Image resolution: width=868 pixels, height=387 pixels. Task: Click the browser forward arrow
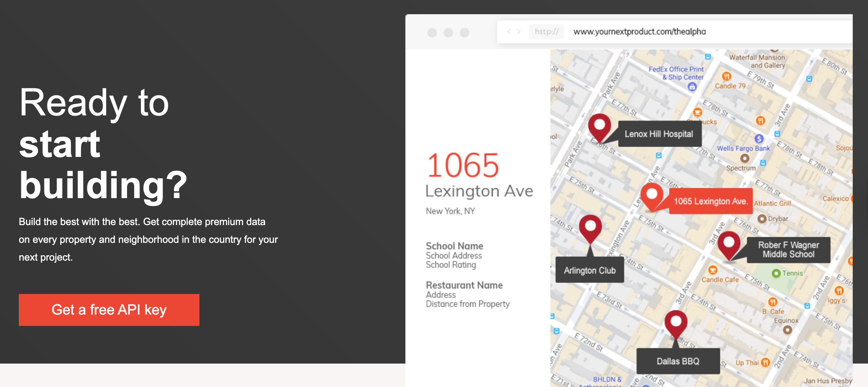coord(519,32)
